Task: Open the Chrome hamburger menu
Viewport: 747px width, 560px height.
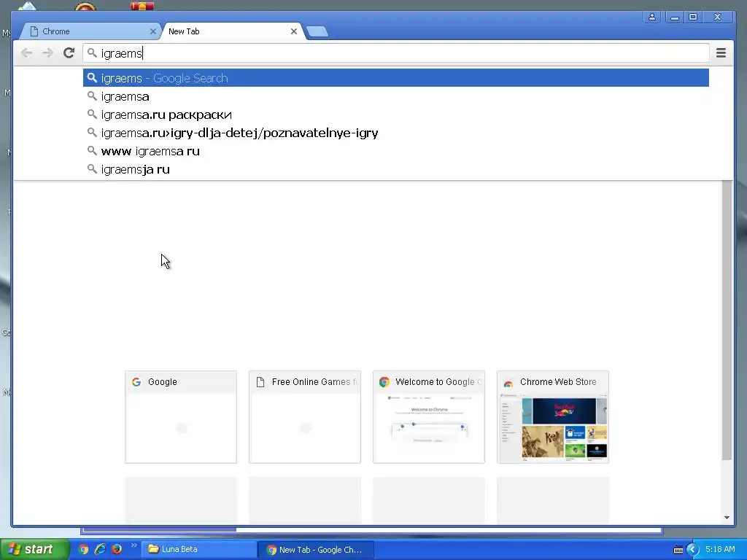Action: 721,52
